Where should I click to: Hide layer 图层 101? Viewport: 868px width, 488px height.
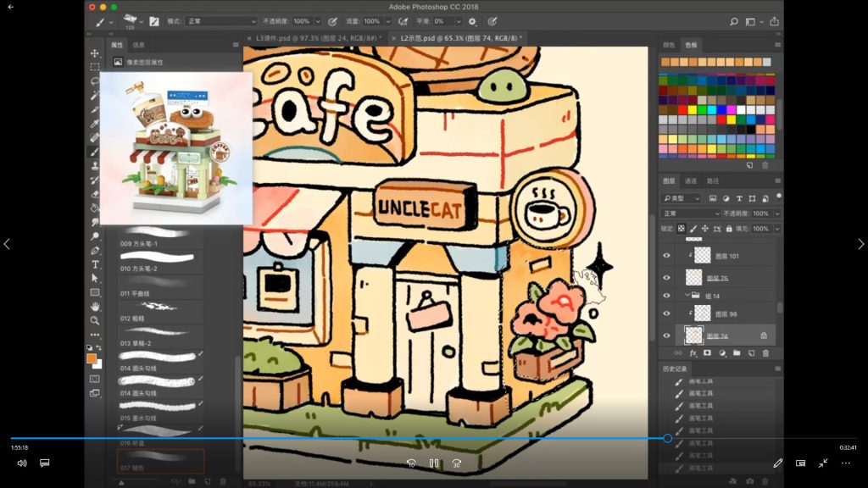click(666, 255)
